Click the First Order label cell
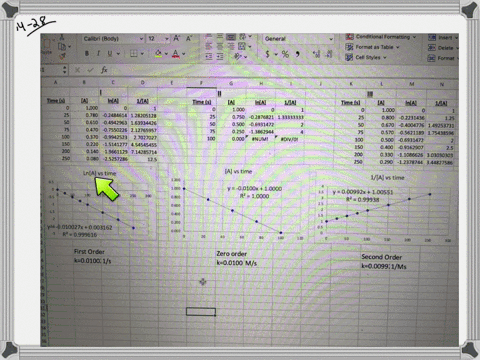The width and height of the screenshot is (480, 360). point(89,252)
